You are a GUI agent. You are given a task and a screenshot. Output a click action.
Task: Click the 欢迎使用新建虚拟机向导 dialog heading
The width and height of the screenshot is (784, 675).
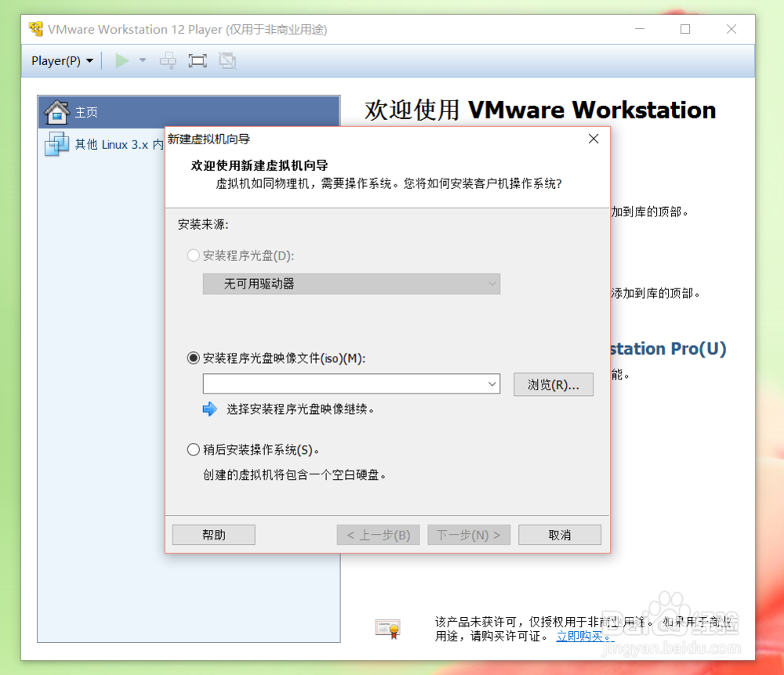260,165
